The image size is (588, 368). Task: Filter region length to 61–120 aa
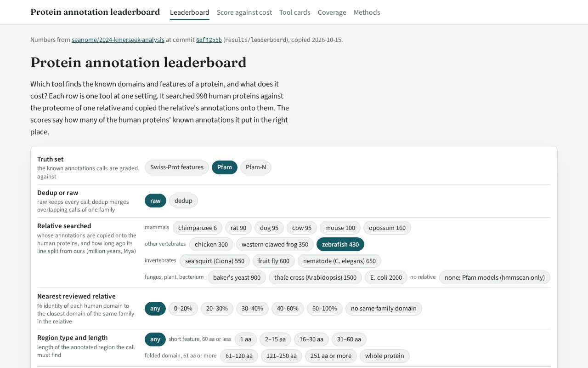click(239, 356)
